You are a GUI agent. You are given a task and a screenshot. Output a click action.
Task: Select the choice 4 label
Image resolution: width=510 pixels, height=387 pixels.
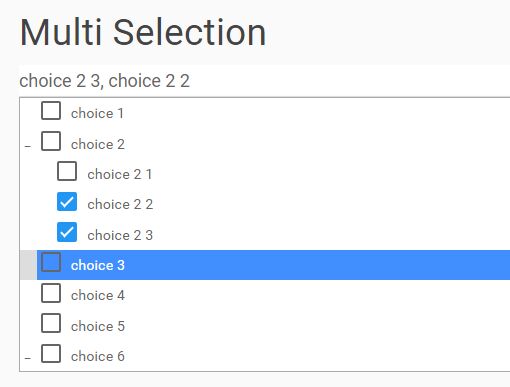[x=98, y=295]
